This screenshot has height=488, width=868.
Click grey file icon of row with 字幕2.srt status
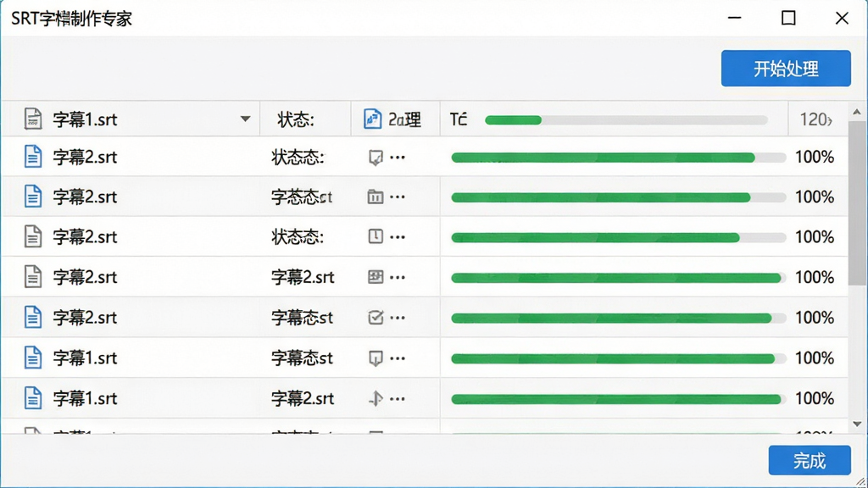33,277
